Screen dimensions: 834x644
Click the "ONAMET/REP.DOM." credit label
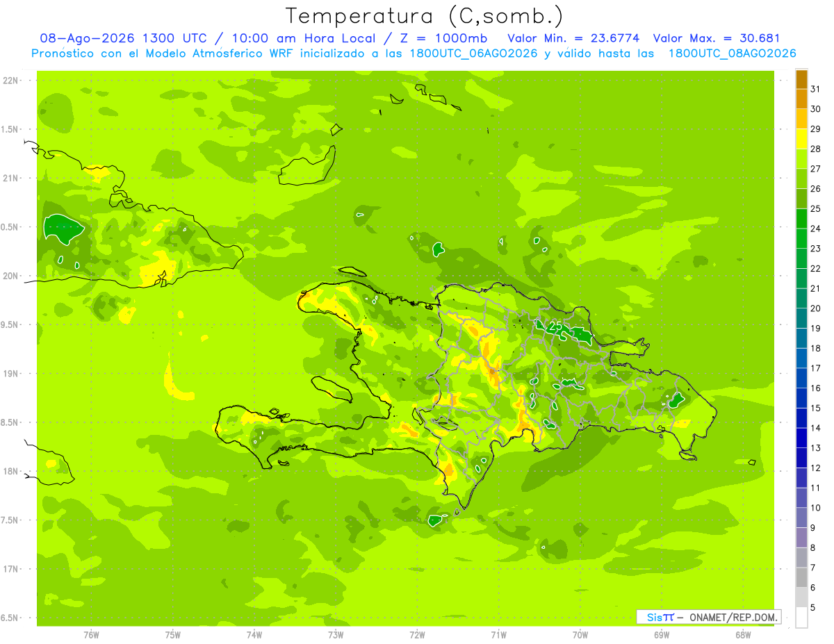734,617
